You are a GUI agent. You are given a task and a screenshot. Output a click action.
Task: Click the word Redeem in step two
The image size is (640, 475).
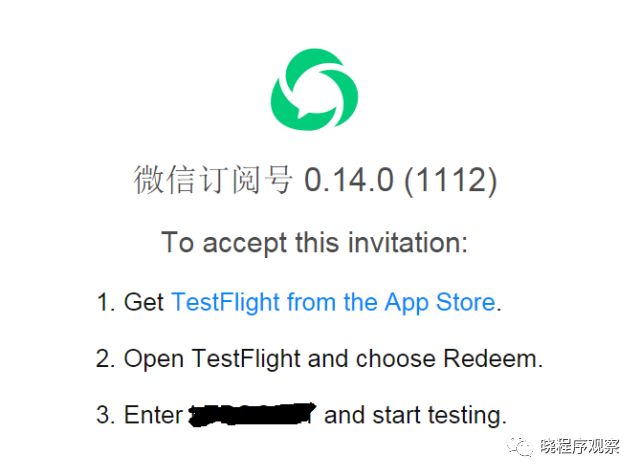pos(490,359)
